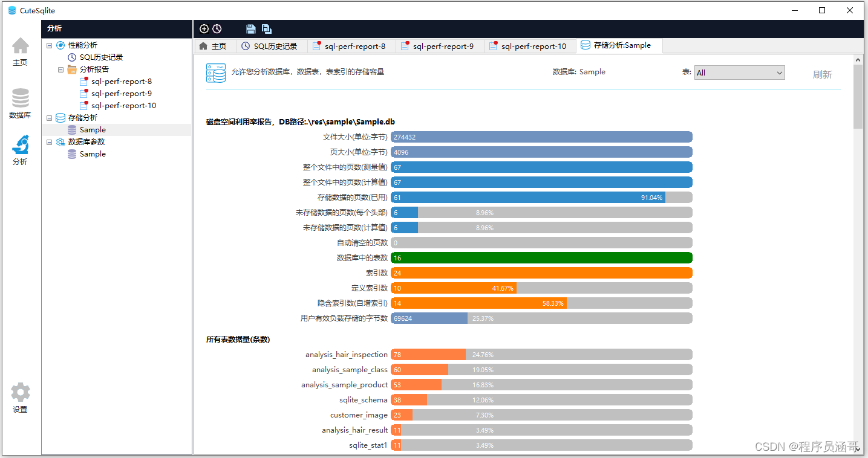Click the 存储数据的页数(已用) 91.04% bar
Screen dimensions: 868x458
541,198
